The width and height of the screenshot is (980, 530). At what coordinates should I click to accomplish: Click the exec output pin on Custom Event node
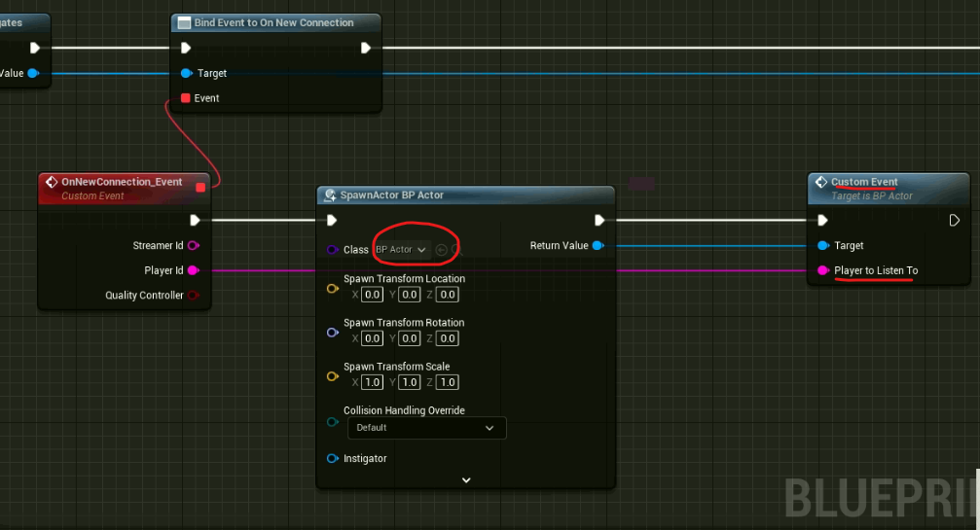coord(955,221)
